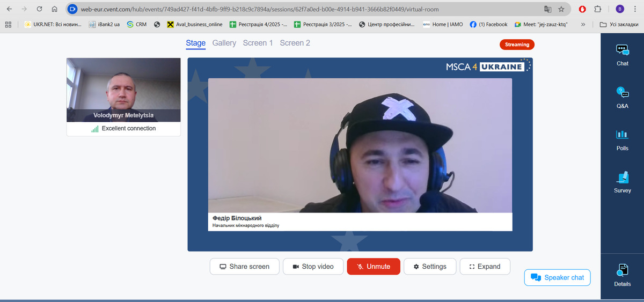This screenshot has height=302, width=644.
Task: Toggle camera with Stop video
Action: point(313,267)
